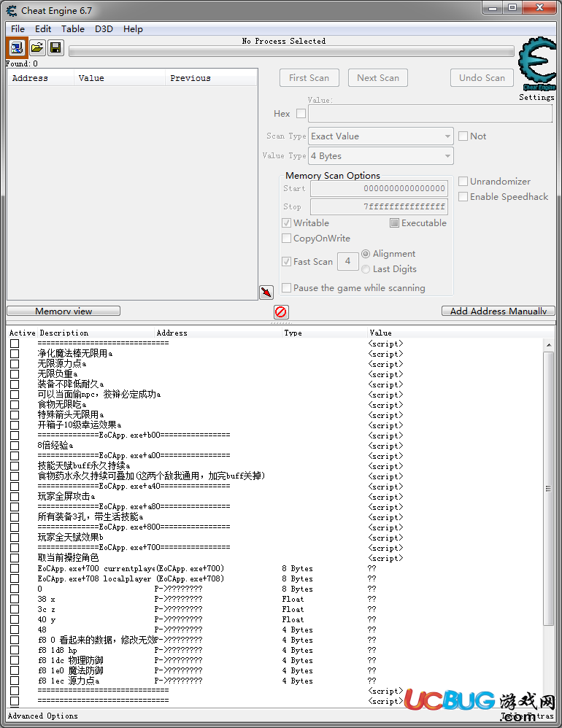Screen dimensions: 562x728
Task: Activate the 净化魔法棒无限用 script checkbox
Action: pos(15,354)
